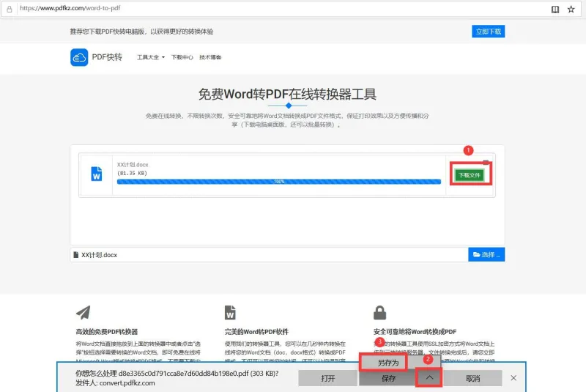Viewport: 586px width, 392px height.
Task: Click the blue 选择 file button
Action: tap(486, 254)
